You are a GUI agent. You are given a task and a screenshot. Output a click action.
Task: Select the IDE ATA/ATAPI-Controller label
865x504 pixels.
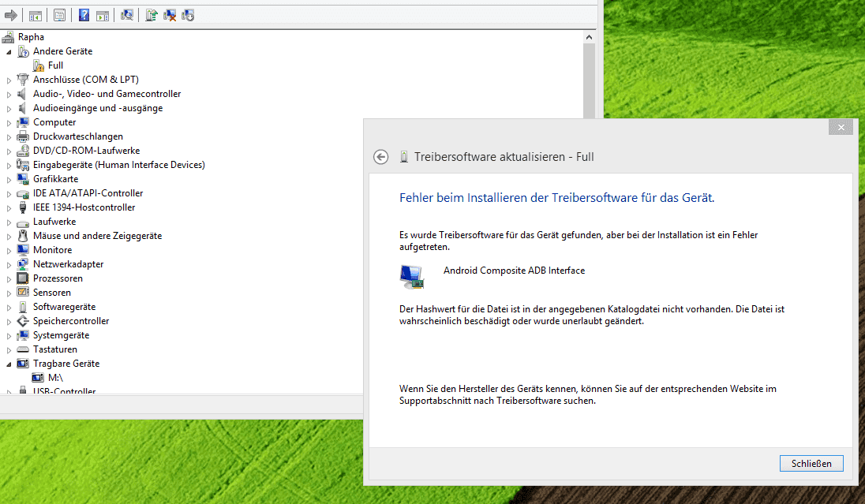coord(88,193)
